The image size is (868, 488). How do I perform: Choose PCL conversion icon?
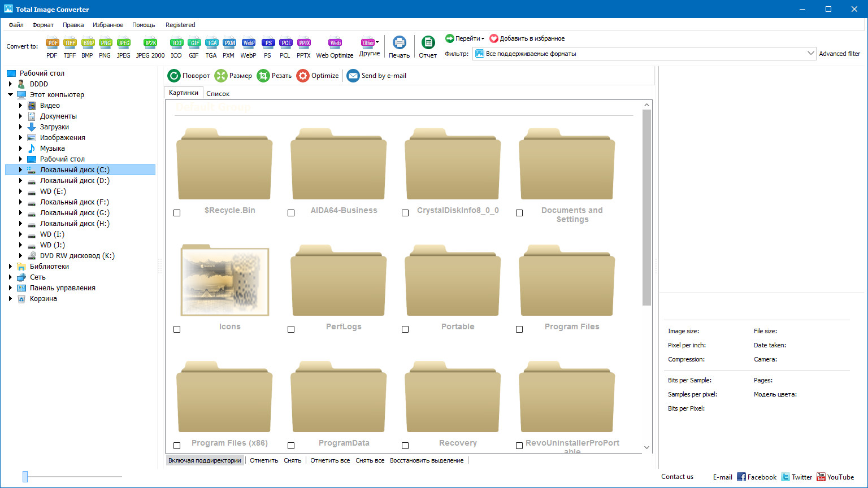coord(285,43)
